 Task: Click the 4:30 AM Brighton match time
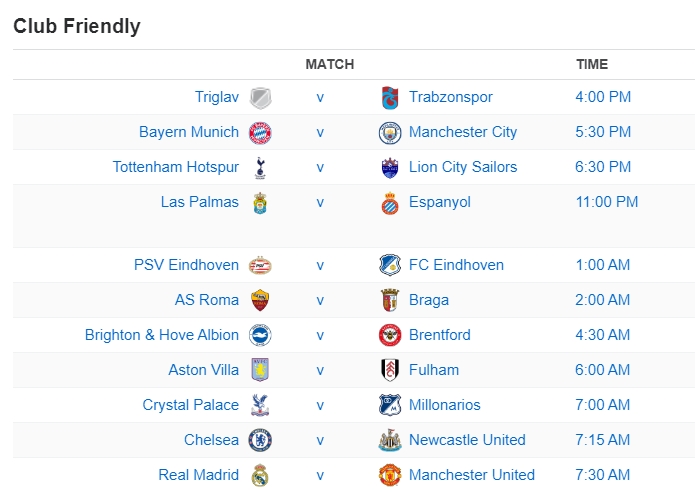click(x=603, y=335)
